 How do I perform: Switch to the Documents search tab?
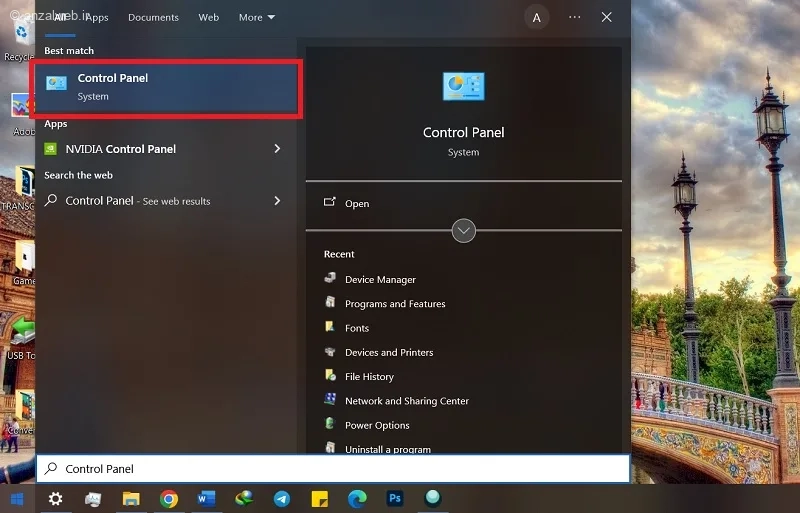[x=153, y=17]
